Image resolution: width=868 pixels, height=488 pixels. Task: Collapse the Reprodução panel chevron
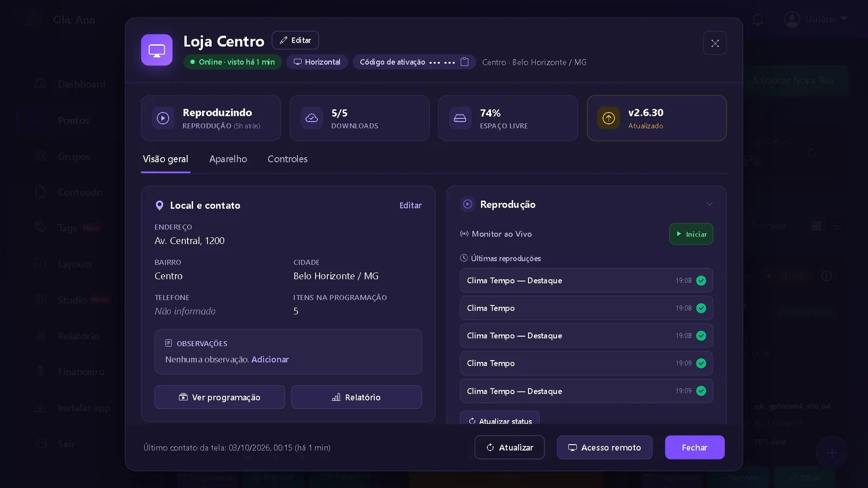pyautogui.click(x=709, y=204)
